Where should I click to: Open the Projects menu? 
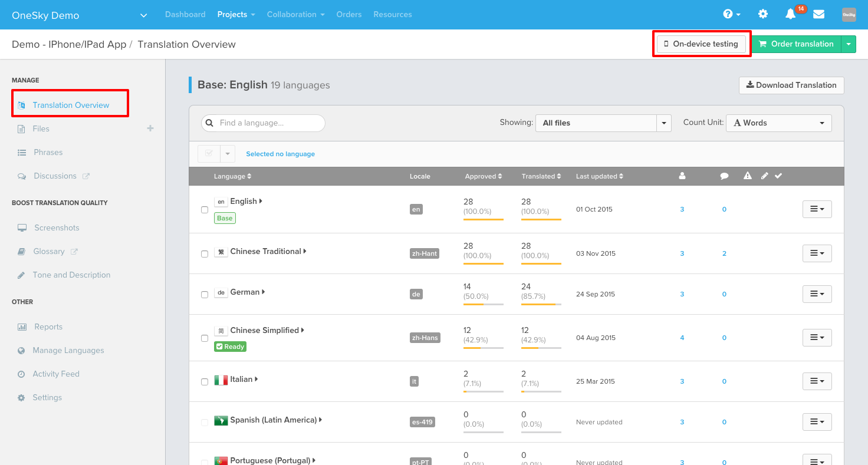pyautogui.click(x=236, y=14)
